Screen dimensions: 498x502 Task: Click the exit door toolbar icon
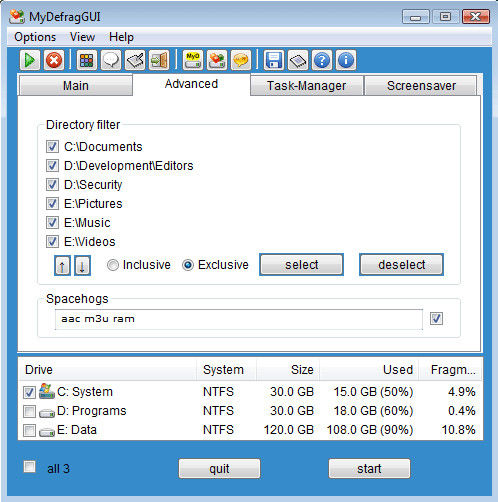[x=159, y=60]
